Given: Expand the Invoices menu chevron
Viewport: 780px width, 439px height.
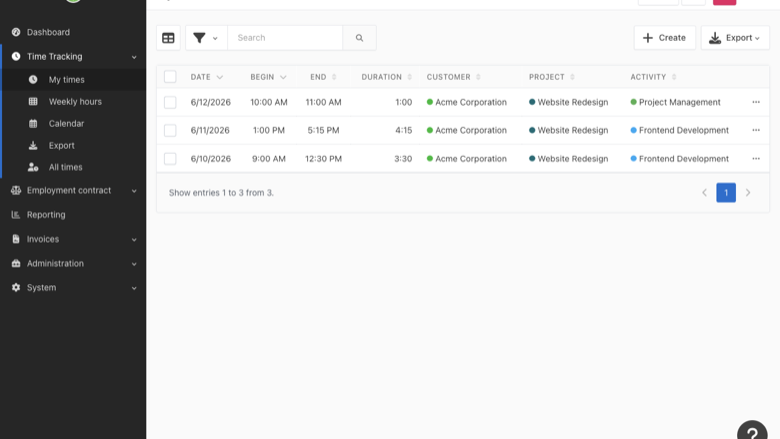Looking at the screenshot, I should coord(134,240).
